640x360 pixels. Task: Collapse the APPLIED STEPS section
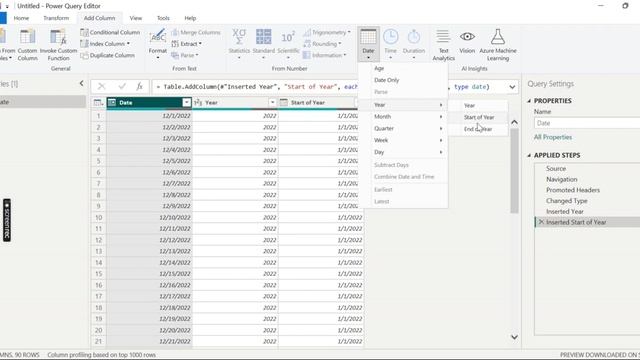coord(529,156)
